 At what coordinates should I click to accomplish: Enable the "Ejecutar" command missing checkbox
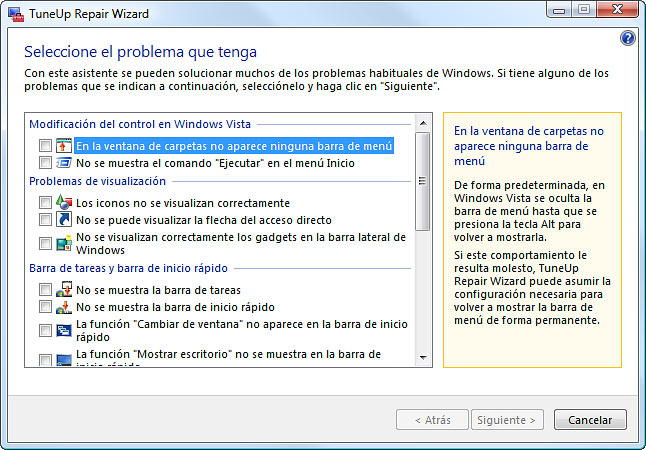[x=45, y=163]
